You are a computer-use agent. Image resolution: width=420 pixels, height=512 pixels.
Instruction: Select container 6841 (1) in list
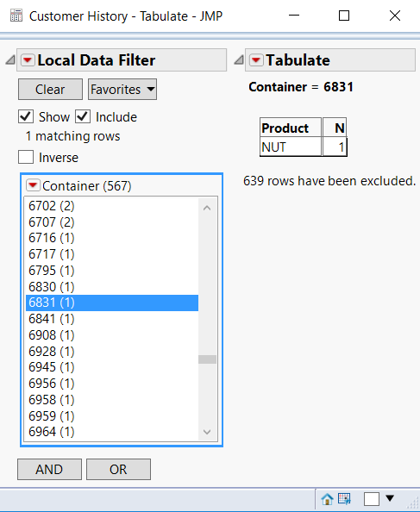click(112, 319)
